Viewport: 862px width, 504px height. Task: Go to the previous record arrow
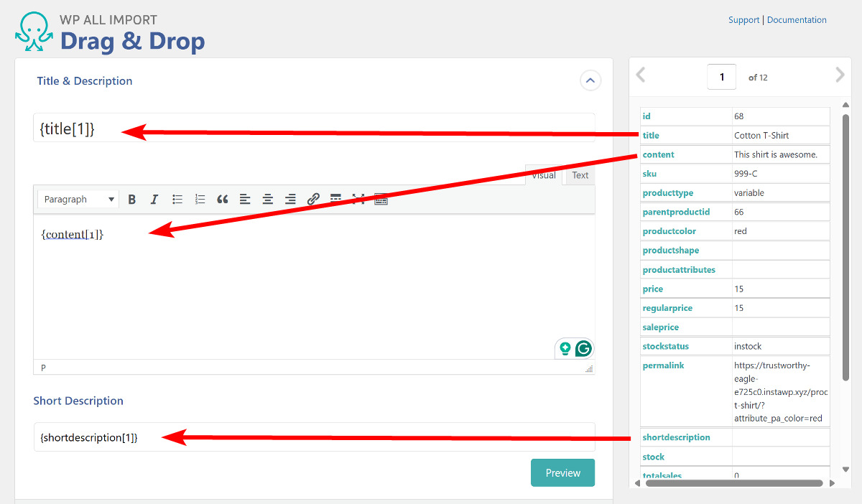pyautogui.click(x=641, y=75)
